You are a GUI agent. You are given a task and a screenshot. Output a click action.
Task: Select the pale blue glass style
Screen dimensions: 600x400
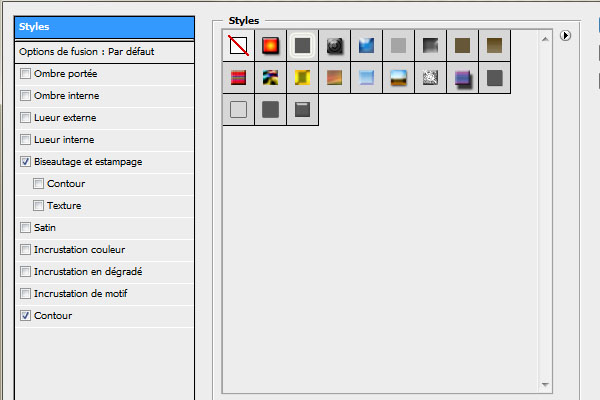tap(367, 78)
